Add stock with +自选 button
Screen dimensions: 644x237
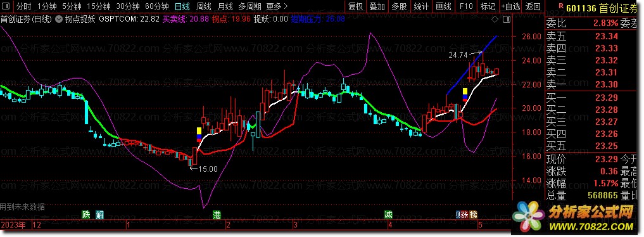click(x=510, y=6)
